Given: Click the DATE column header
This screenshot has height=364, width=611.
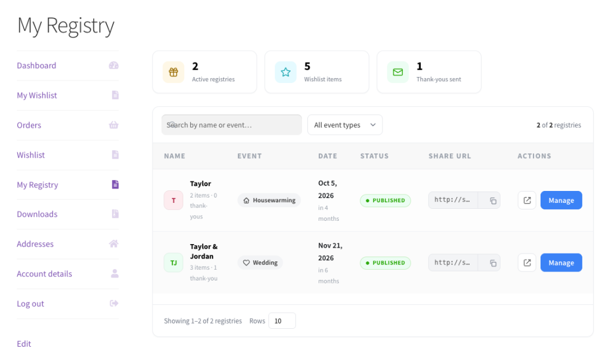Looking at the screenshot, I should coord(328,156).
